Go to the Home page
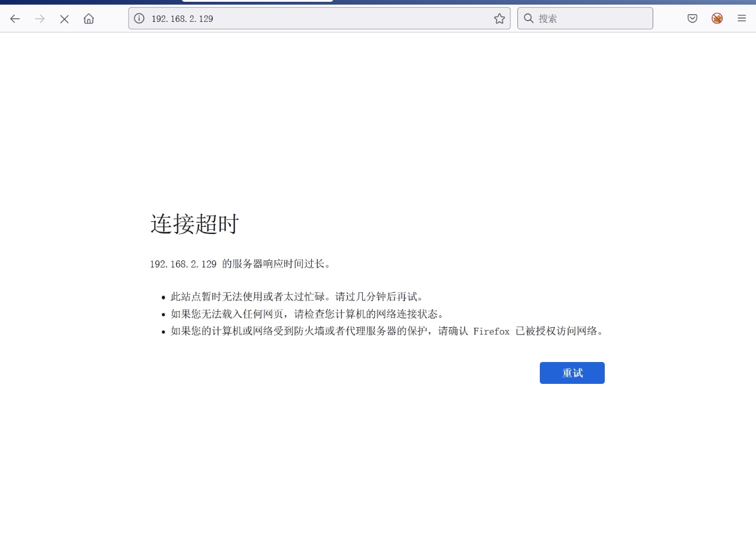 tap(89, 19)
